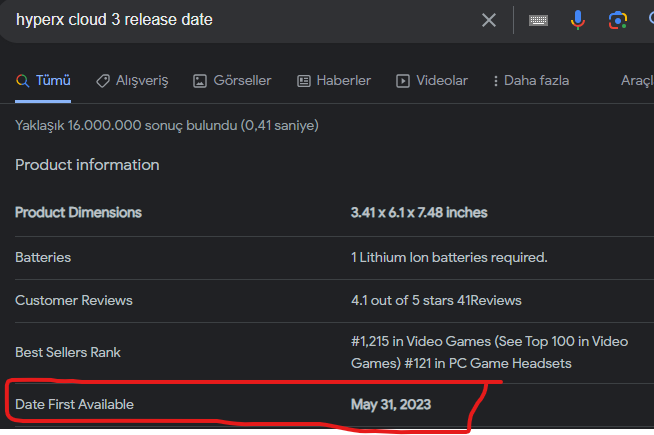Click the 'Best Sellers Rank' label
Screen dimensions: 654x435
68,352
